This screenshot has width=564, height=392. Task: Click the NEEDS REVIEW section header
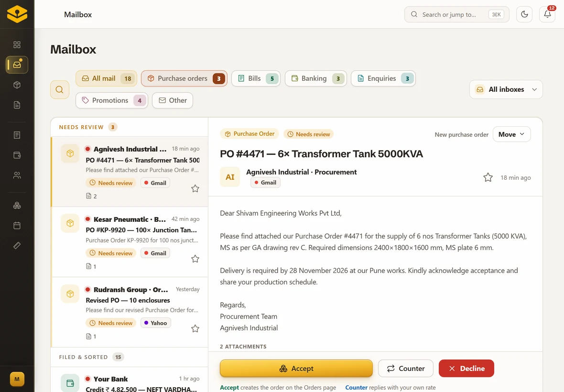[x=81, y=127]
